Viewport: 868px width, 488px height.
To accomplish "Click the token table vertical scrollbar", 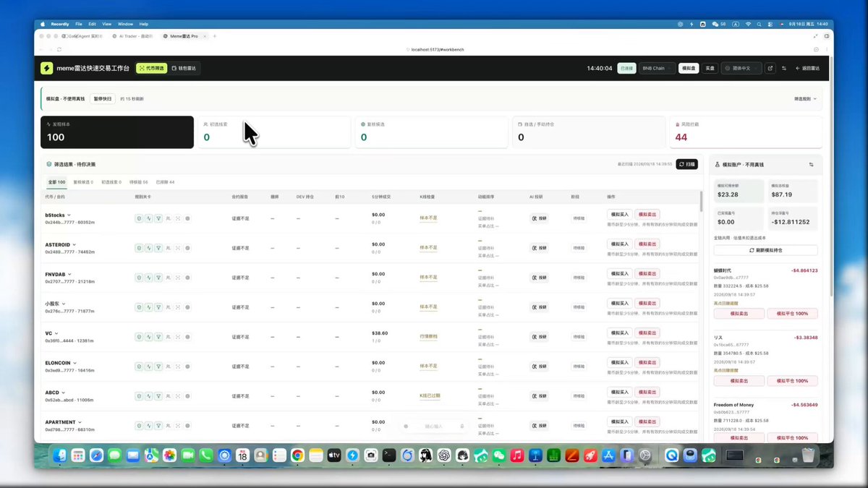I will 701,201.
